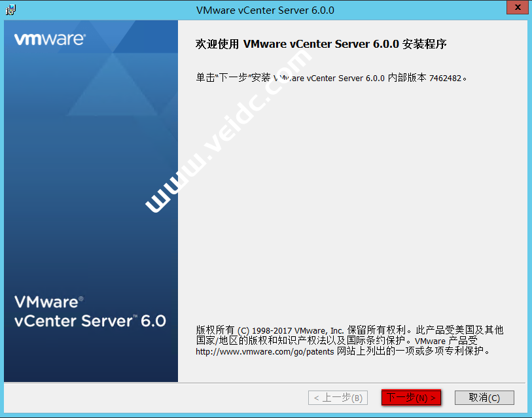Click the http://www.vmware.com/go/patents URL text
532x418 pixels.
(x=265, y=351)
